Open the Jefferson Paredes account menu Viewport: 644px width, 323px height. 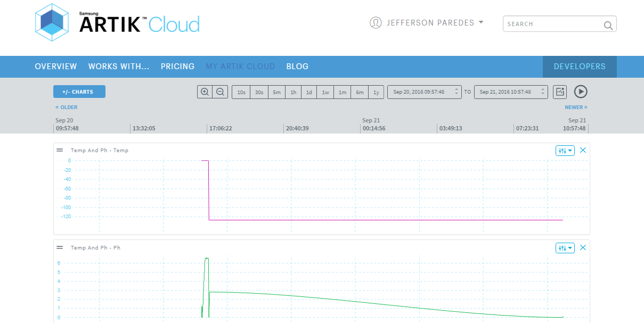point(426,22)
